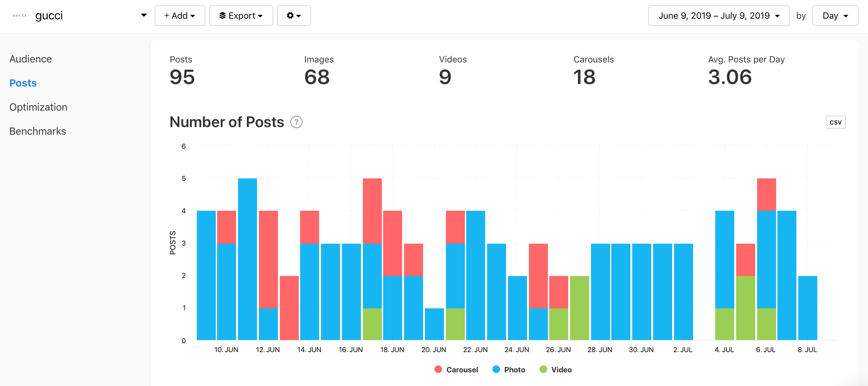Click the Carousels total 18

[584, 77]
